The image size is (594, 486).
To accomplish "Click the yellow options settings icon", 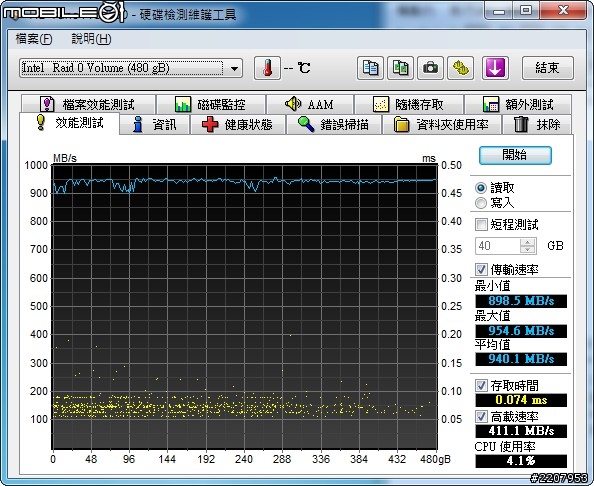I will [x=460, y=68].
